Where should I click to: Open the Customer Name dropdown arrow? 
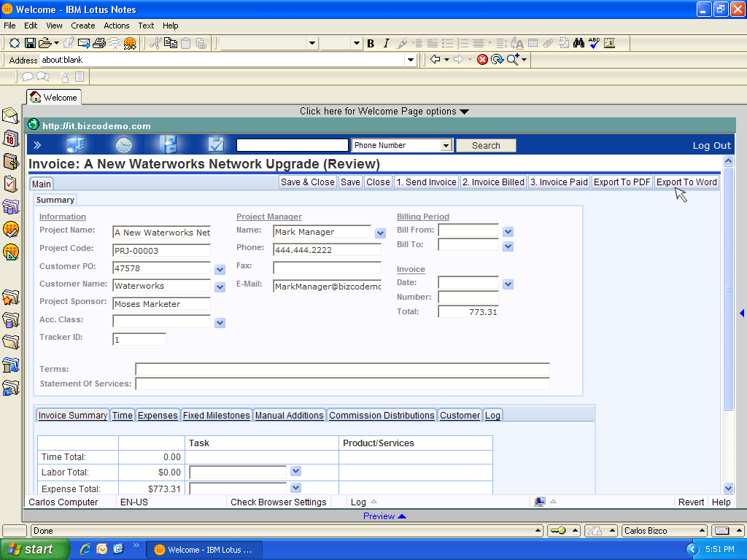click(220, 287)
